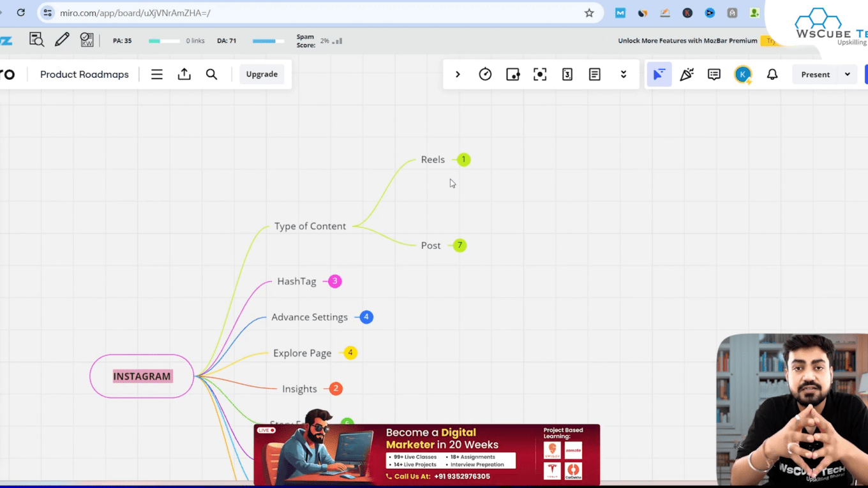Click the browser reload button
The height and width of the screenshot is (488, 868).
[21, 13]
